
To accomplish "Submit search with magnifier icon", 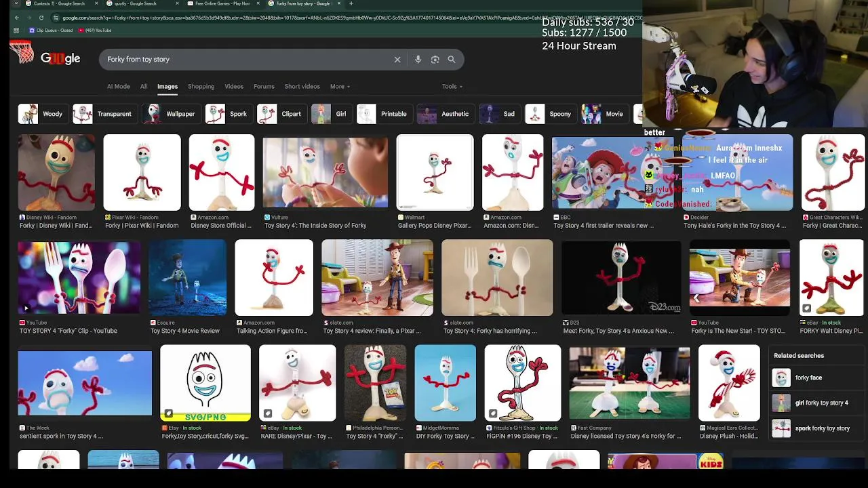I will 452,60.
